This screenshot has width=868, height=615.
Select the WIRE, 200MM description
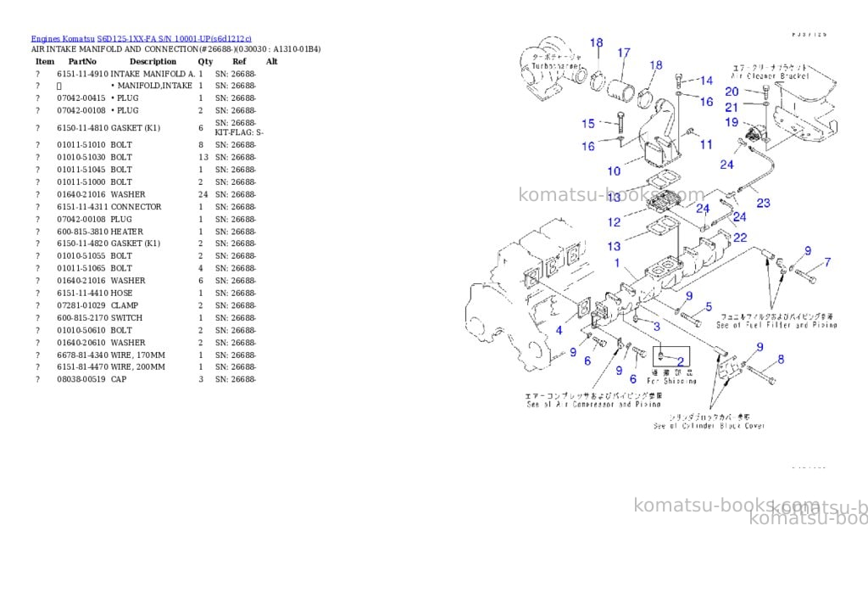pos(138,366)
